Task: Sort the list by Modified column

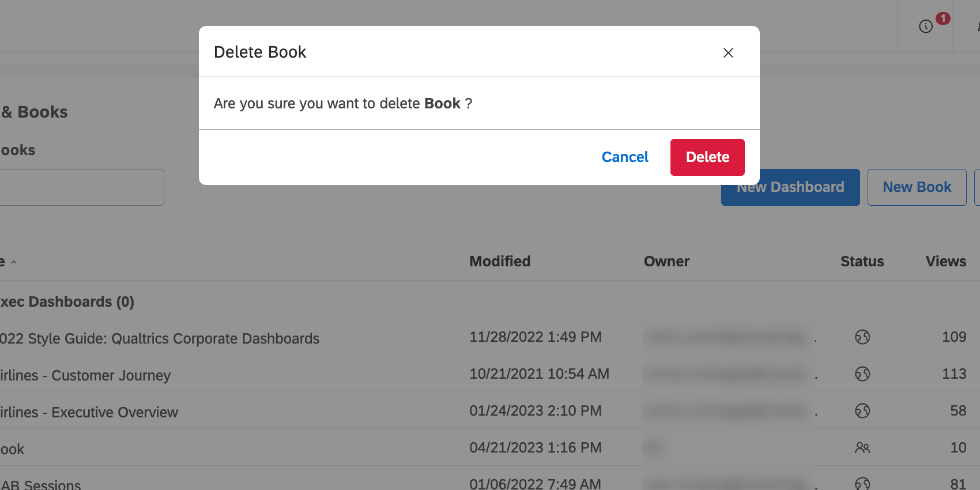Action: click(x=500, y=261)
